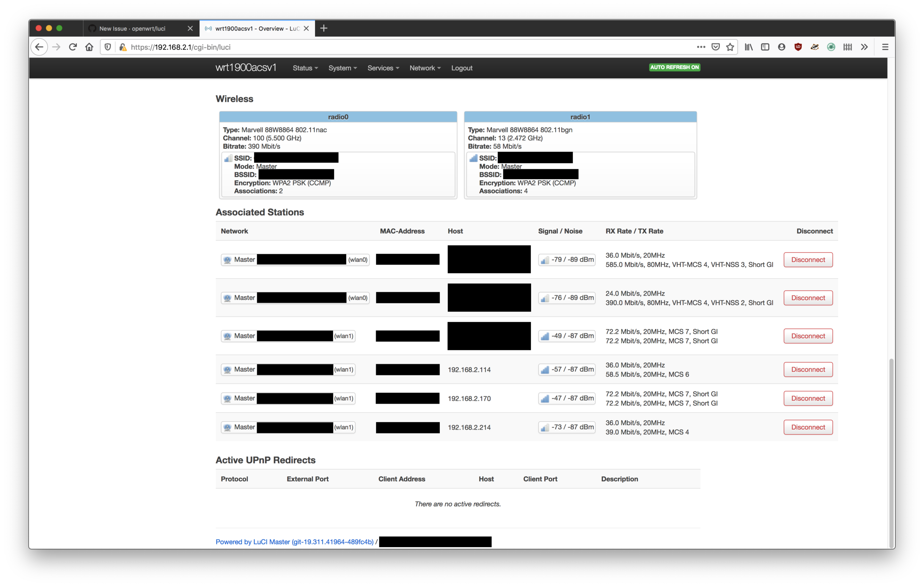Reload the page with the refresh icon
Image resolution: width=924 pixels, height=587 pixels.
pos(72,47)
